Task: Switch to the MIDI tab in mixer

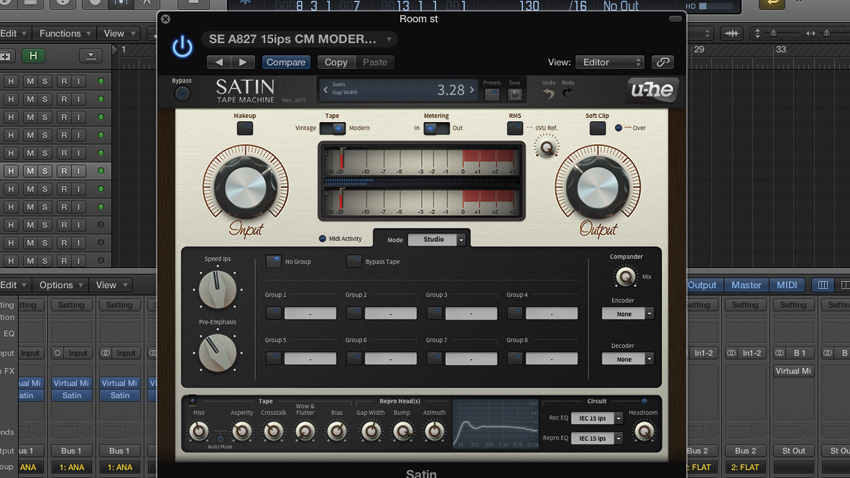Action: pos(787,285)
